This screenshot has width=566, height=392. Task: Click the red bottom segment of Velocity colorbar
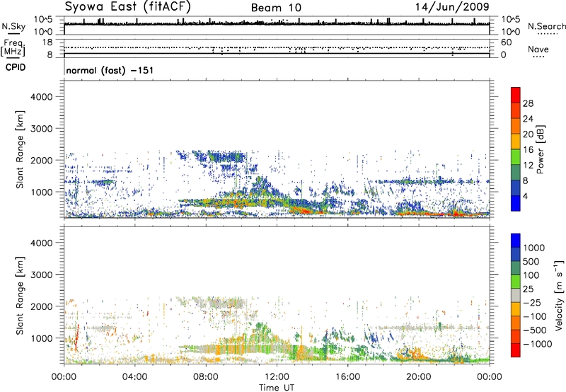(x=516, y=350)
